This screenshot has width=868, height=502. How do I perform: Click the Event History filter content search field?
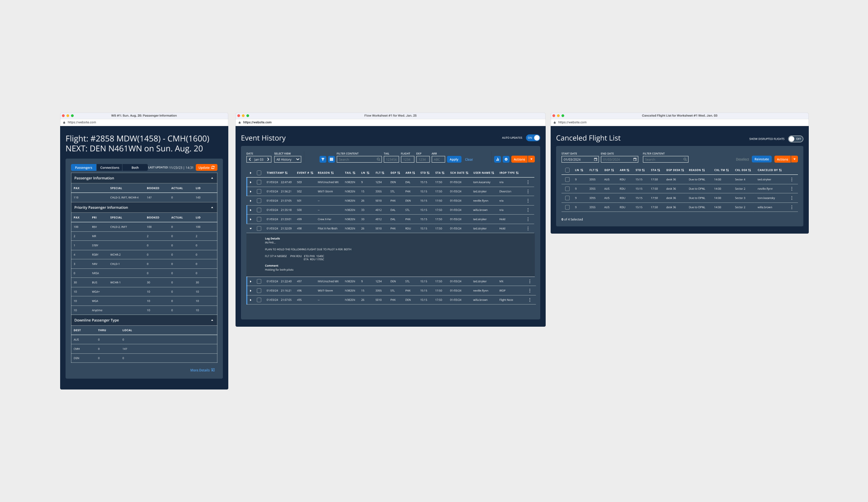[x=359, y=160]
